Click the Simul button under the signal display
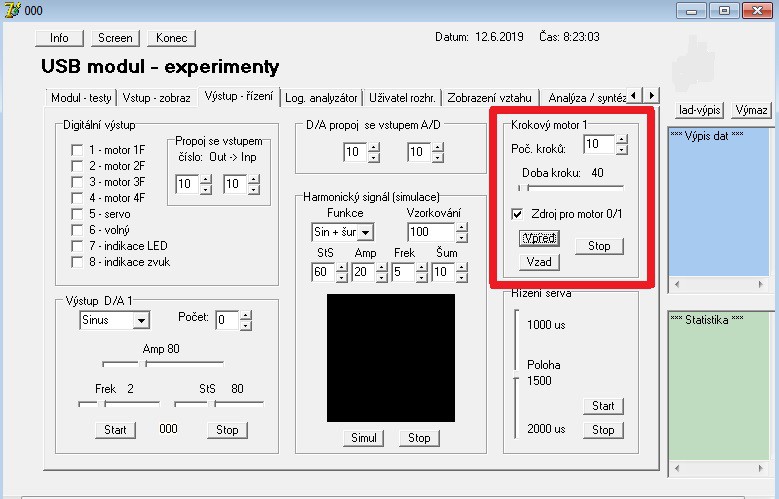779x499 pixels. (x=365, y=438)
